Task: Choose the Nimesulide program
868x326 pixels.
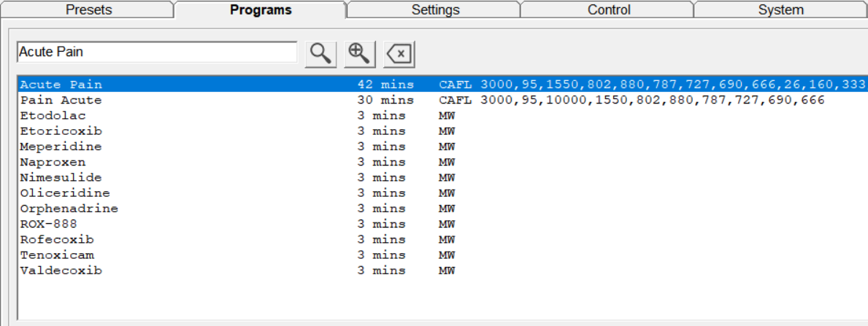Action: pos(61,177)
